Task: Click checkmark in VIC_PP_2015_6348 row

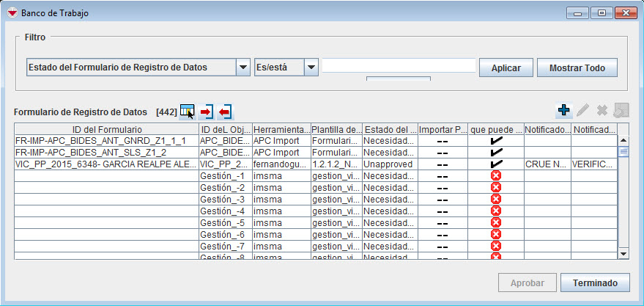Action: 495,164
